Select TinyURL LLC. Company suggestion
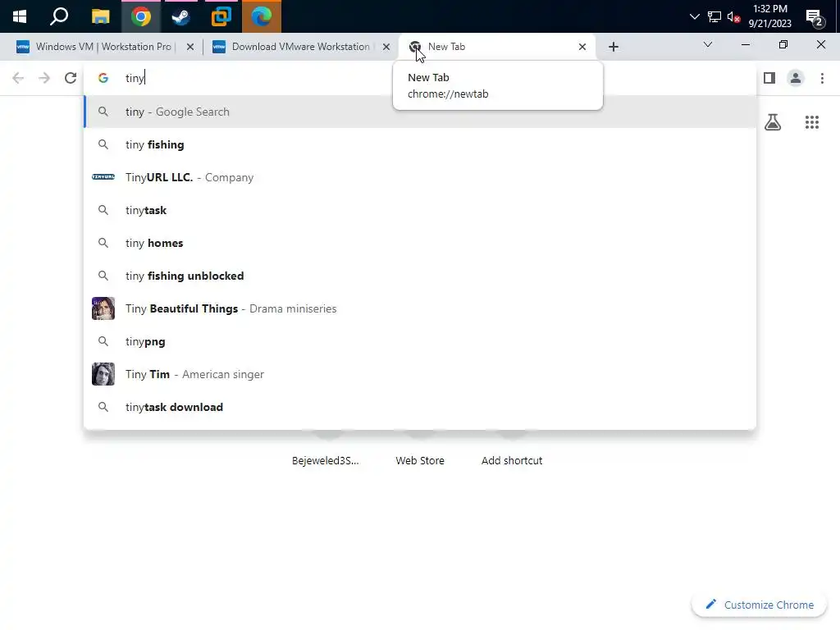Viewport: 840px width, 630px height. (420, 177)
